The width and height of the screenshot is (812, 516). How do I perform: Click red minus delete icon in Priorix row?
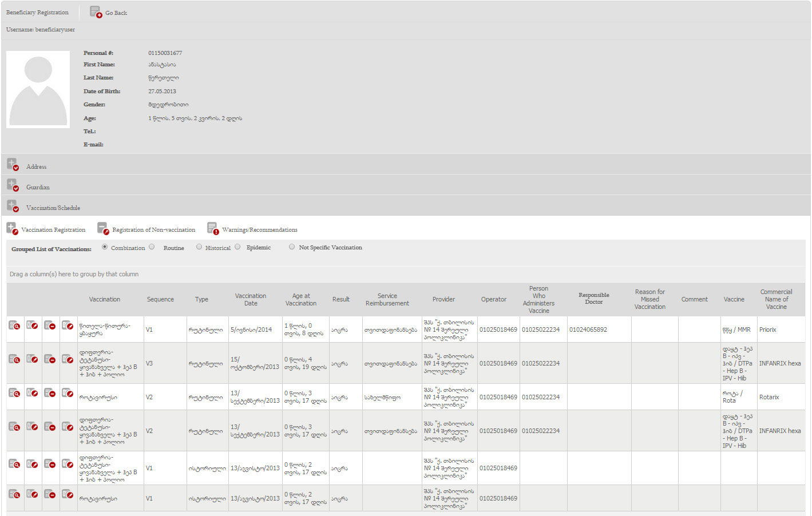coord(50,326)
